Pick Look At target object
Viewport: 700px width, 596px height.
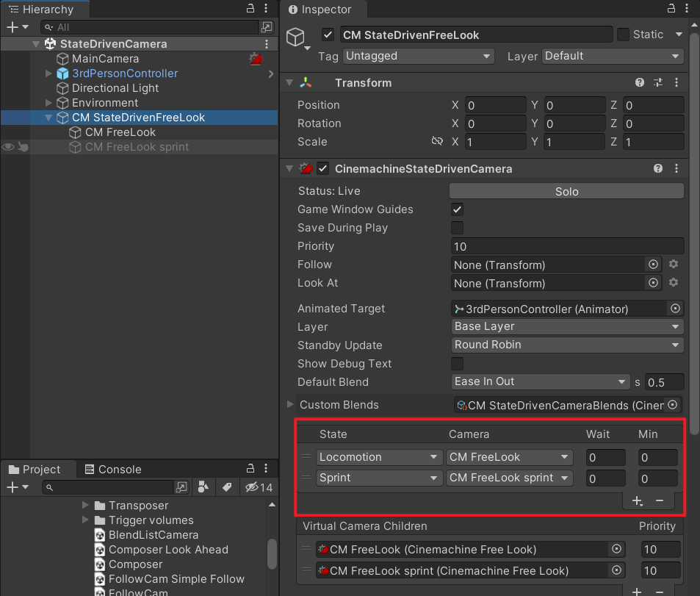653,283
